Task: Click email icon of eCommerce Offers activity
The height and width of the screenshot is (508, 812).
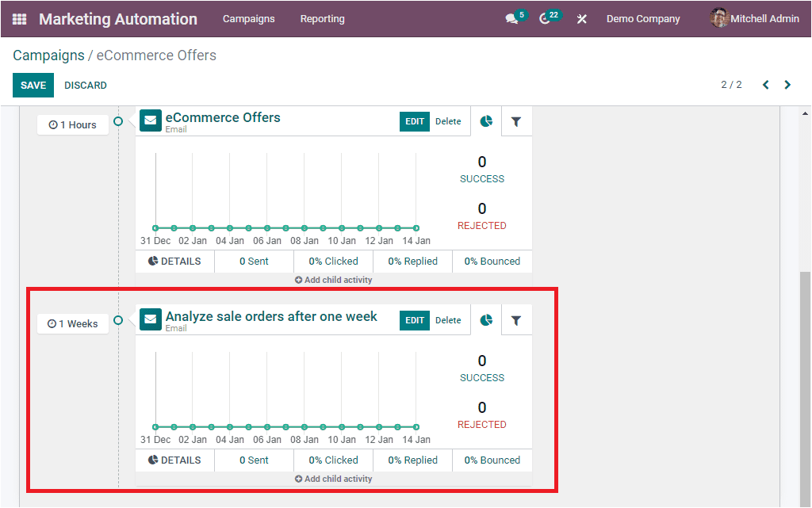Action: (x=151, y=120)
